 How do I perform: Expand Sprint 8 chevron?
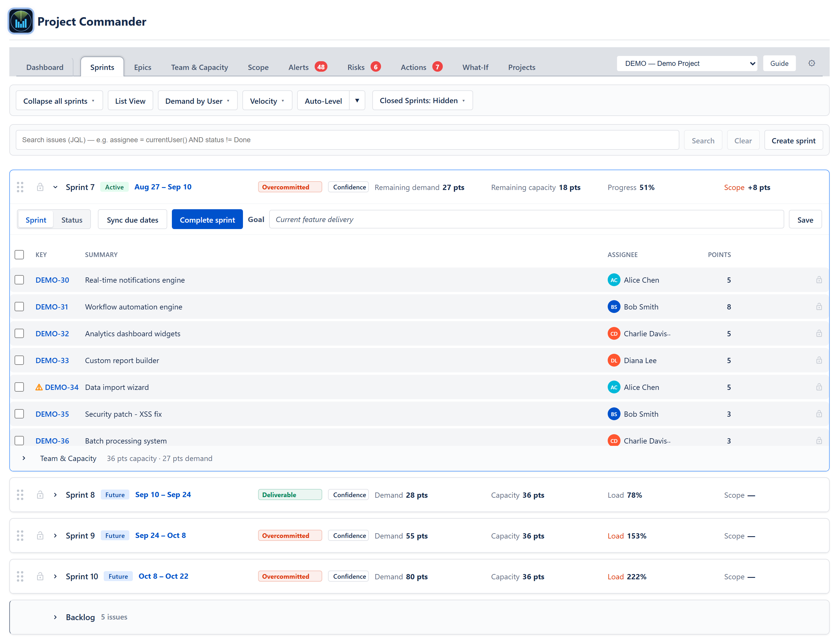tap(55, 495)
